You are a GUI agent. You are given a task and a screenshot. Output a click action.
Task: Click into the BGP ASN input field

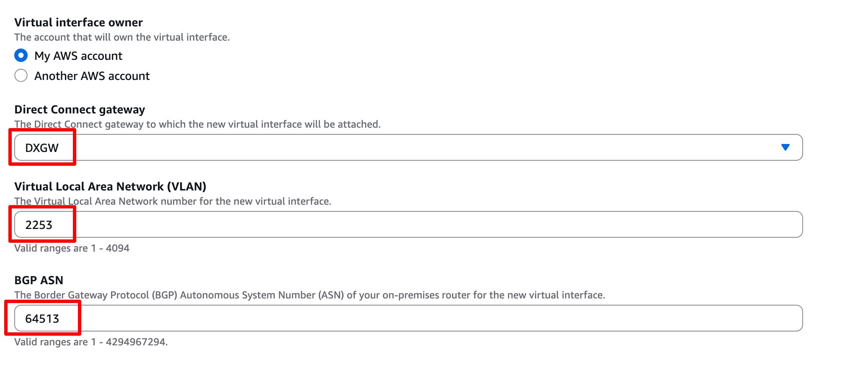tap(408, 318)
